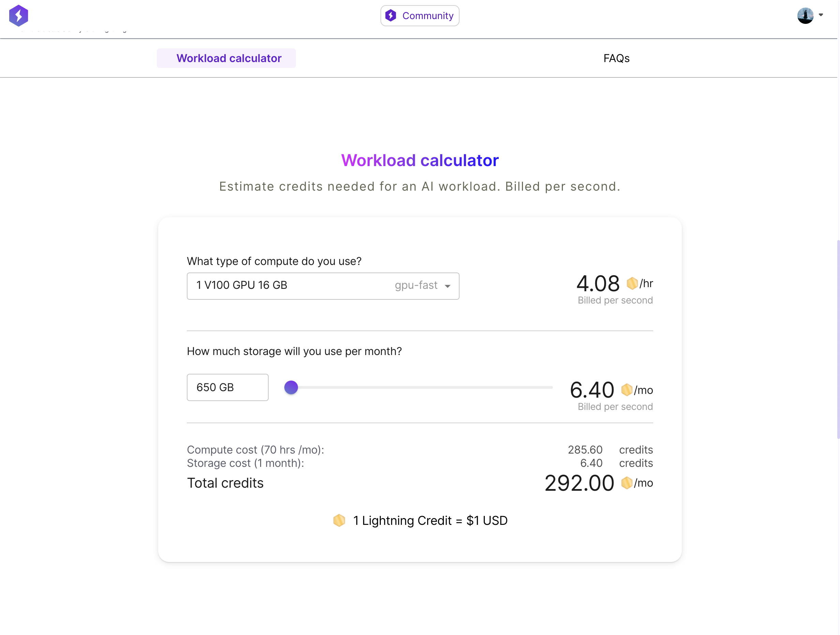Screen dimensions: 840x635
Task: Click the page's vertical scrollbar
Action: [837, 339]
